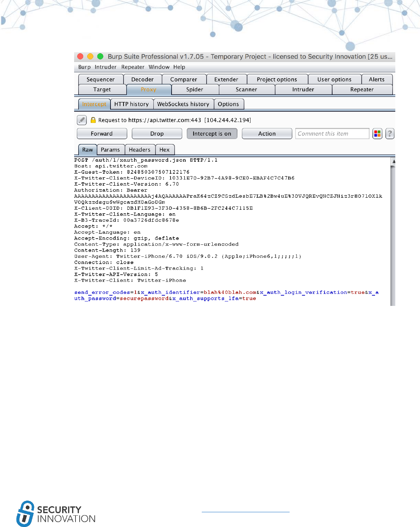Switch to the Hex view tab
Image resolution: width=420 pixels, height=527 pixels.
point(165,150)
